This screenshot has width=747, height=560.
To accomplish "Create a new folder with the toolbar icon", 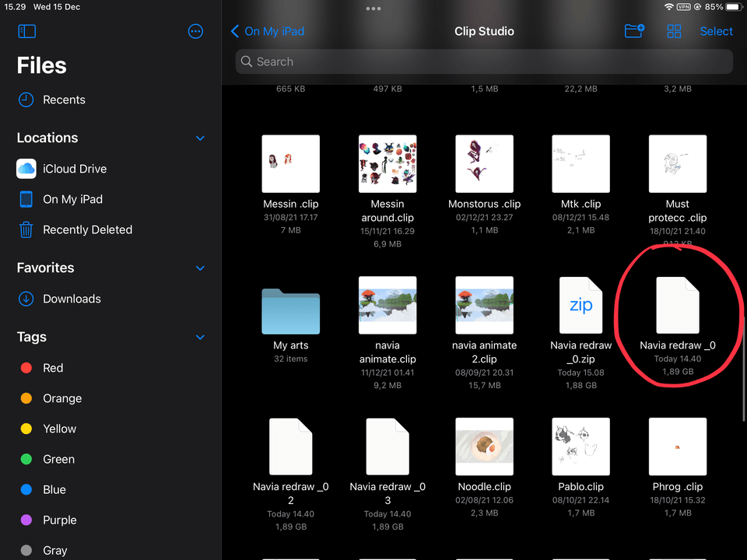I will (x=634, y=31).
